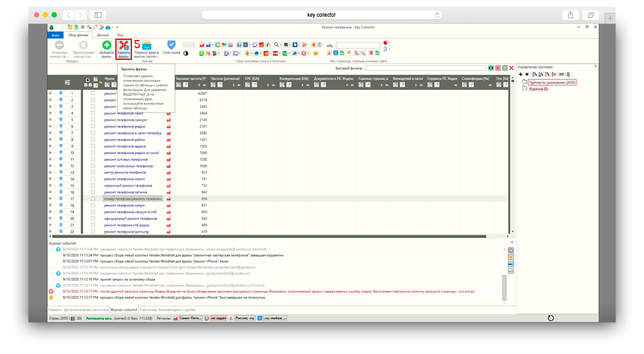Open the Stop-words shield button

point(171,47)
